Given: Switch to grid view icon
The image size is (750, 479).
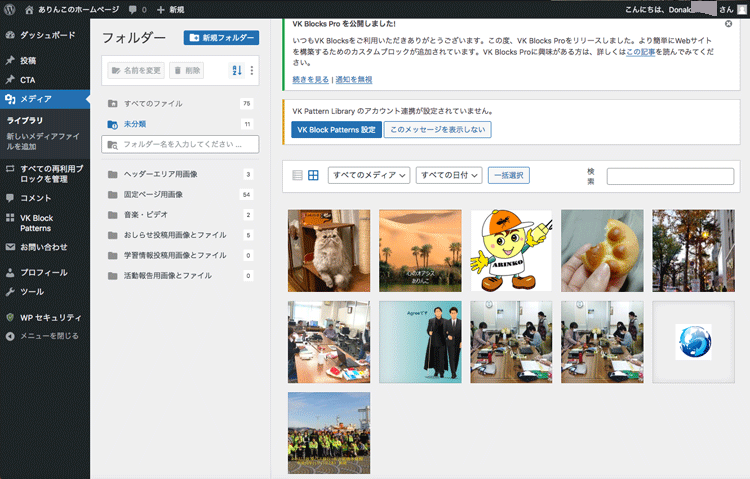Looking at the screenshot, I should pos(313,175).
